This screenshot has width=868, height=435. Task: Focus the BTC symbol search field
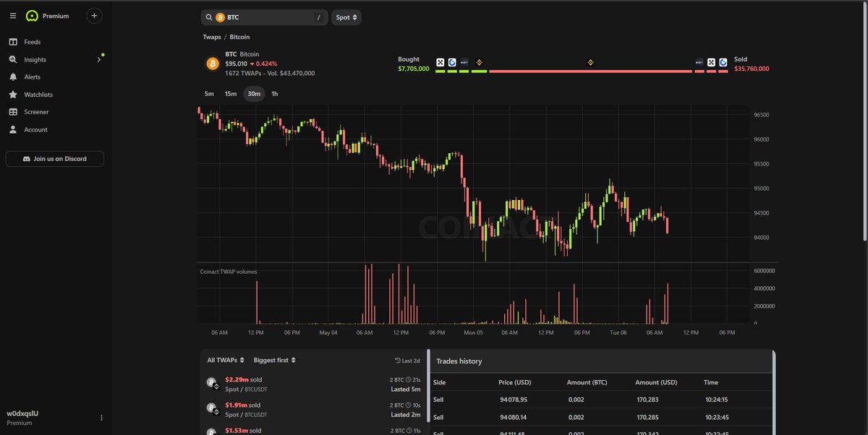264,17
